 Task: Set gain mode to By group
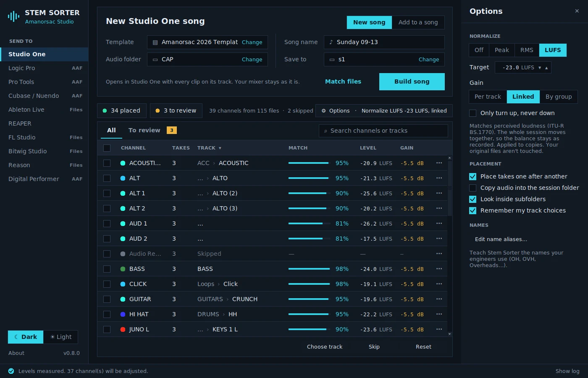tap(559, 97)
